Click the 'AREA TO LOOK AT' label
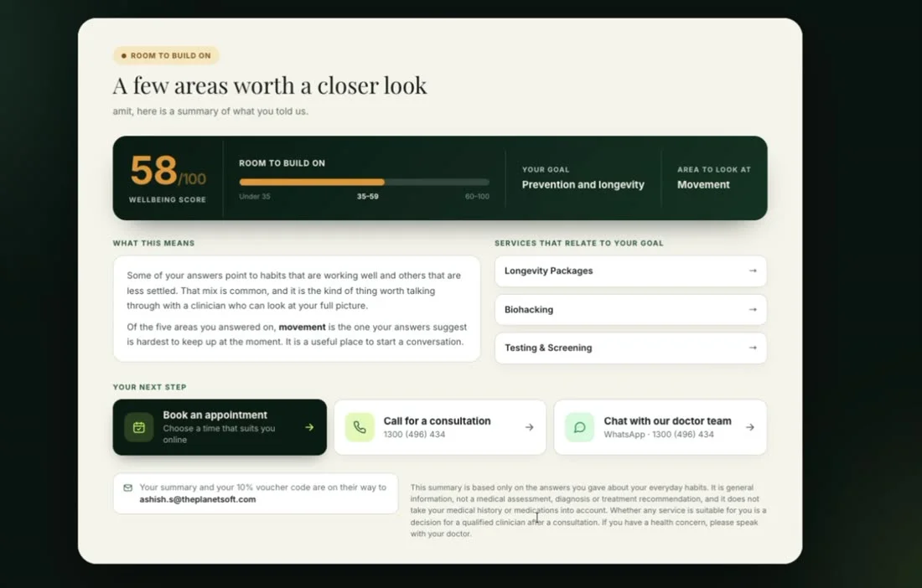922x588 pixels. (x=714, y=170)
